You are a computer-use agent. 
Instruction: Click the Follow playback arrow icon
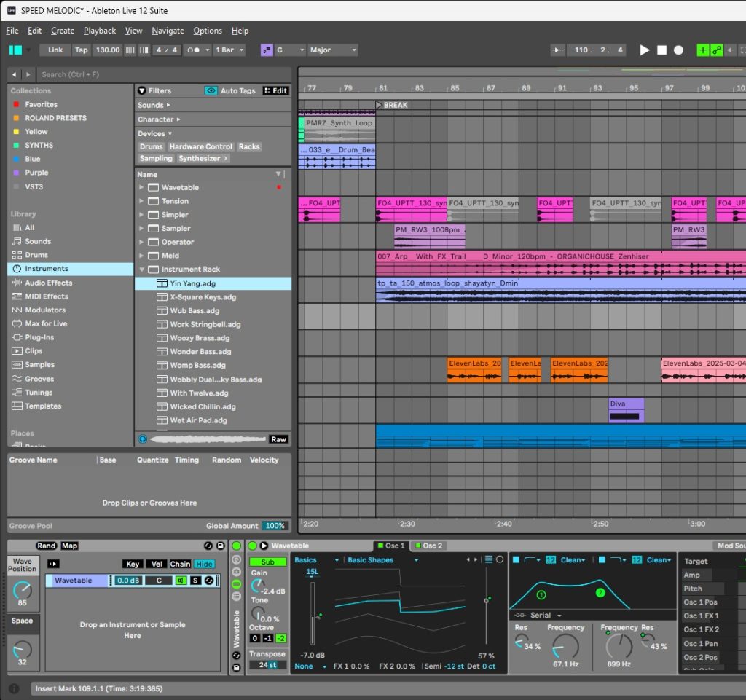559,50
